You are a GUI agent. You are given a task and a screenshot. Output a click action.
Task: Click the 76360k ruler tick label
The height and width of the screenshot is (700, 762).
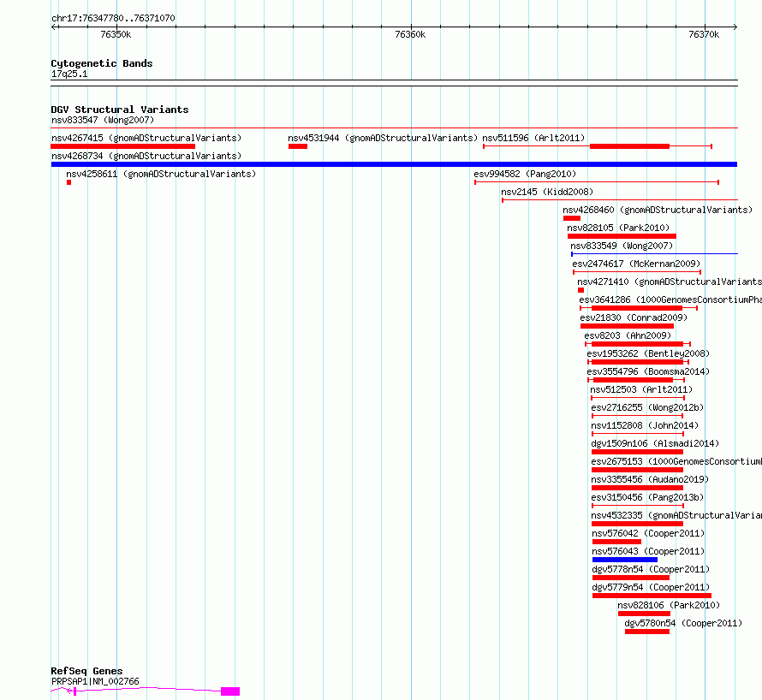click(x=410, y=34)
